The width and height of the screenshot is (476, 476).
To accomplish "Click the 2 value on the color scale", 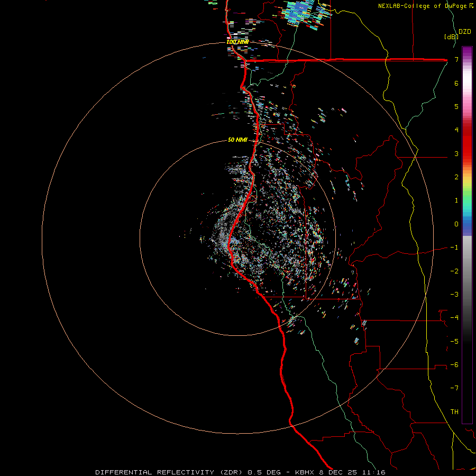I will 456,177.
